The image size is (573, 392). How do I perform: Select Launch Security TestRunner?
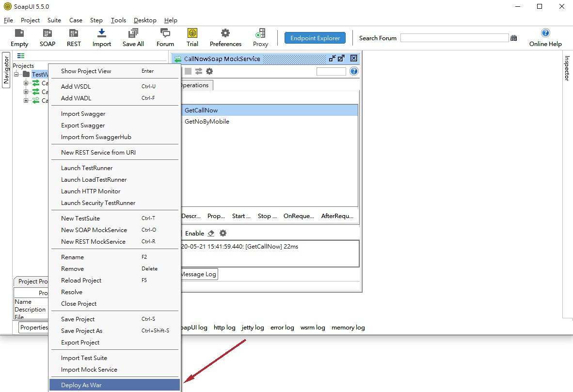click(x=115, y=203)
